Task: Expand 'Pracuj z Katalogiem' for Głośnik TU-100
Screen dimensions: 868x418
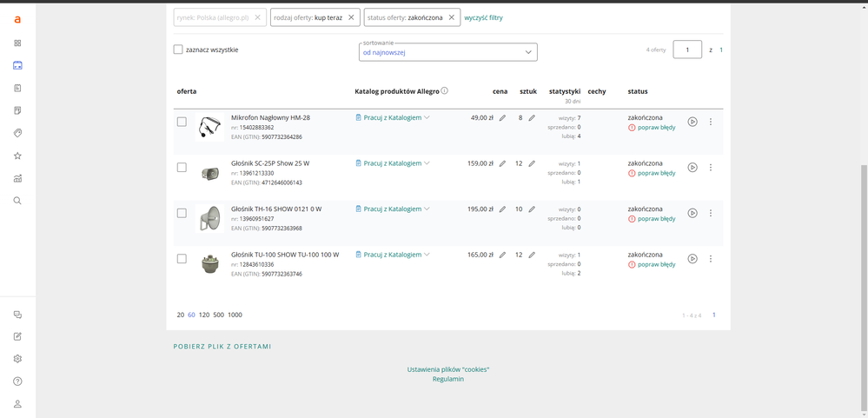Action: [x=393, y=255]
